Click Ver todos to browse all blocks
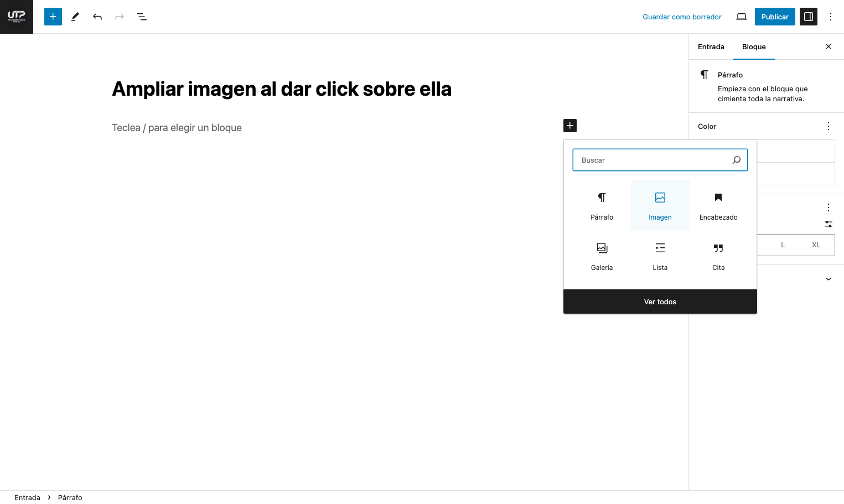The height and width of the screenshot is (504, 844). coord(660,302)
